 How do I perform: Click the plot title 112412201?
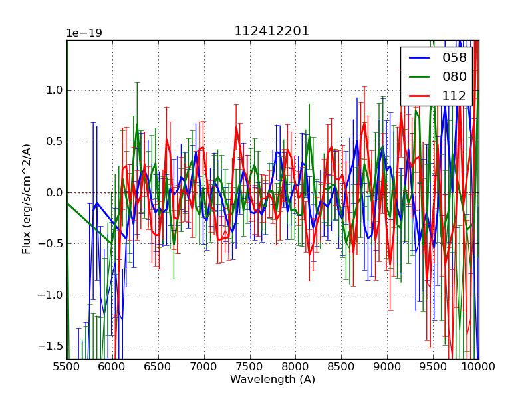click(271, 31)
